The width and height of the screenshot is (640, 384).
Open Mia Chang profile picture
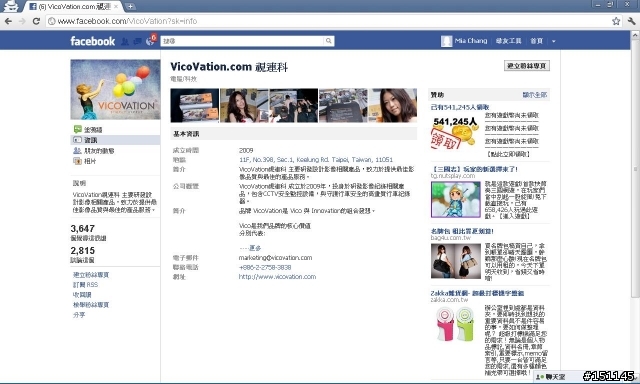[447, 41]
